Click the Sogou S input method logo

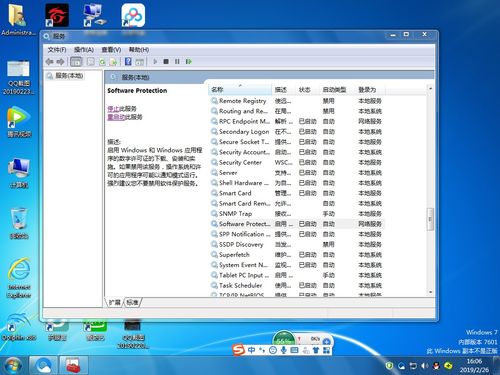tap(238, 350)
